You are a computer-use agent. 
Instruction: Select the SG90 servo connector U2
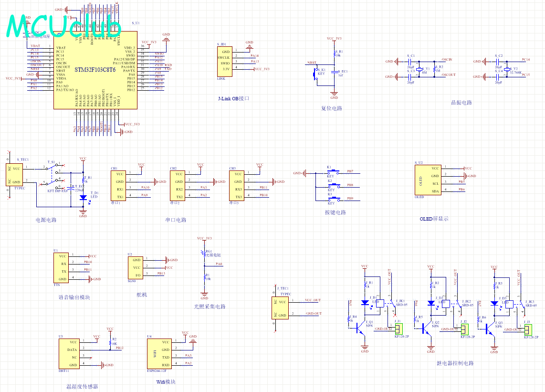click(136, 267)
